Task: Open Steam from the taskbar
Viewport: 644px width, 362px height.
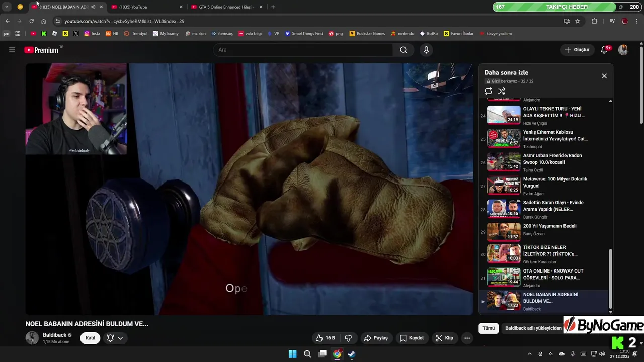Action: tap(352, 354)
